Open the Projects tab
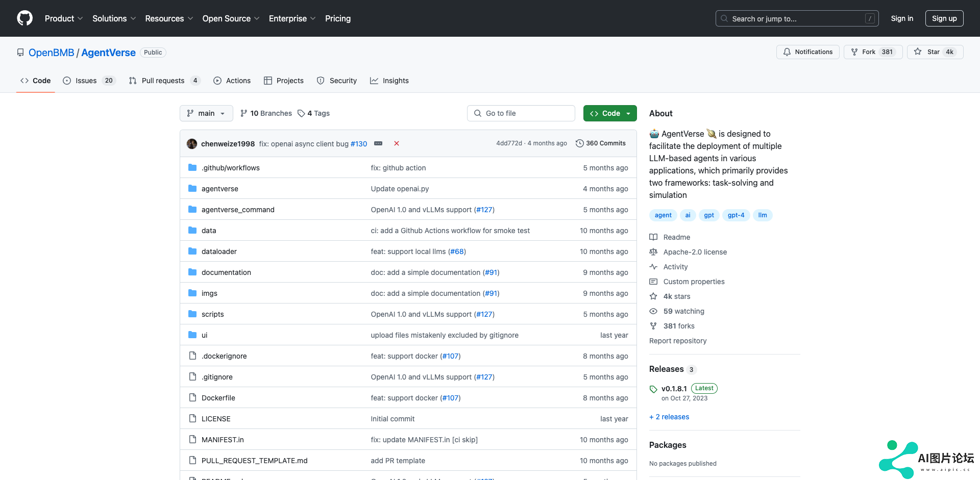This screenshot has width=980, height=480. tap(284, 81)
